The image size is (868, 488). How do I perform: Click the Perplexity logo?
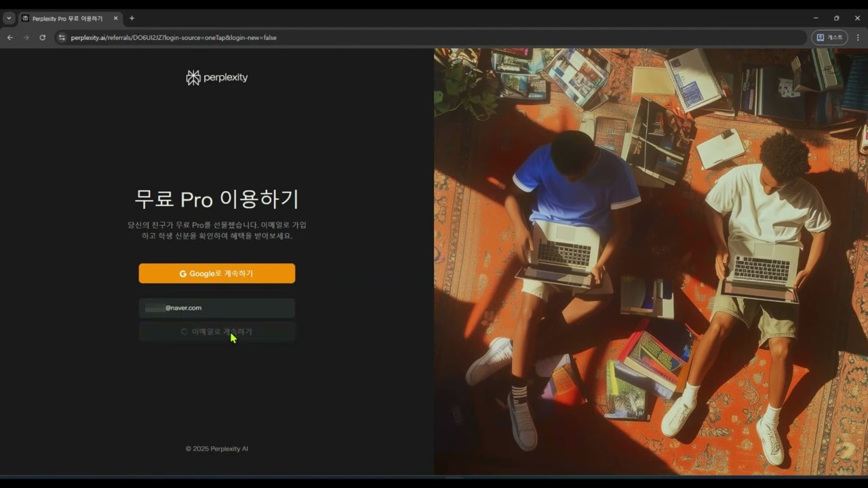tap(217, 77)
